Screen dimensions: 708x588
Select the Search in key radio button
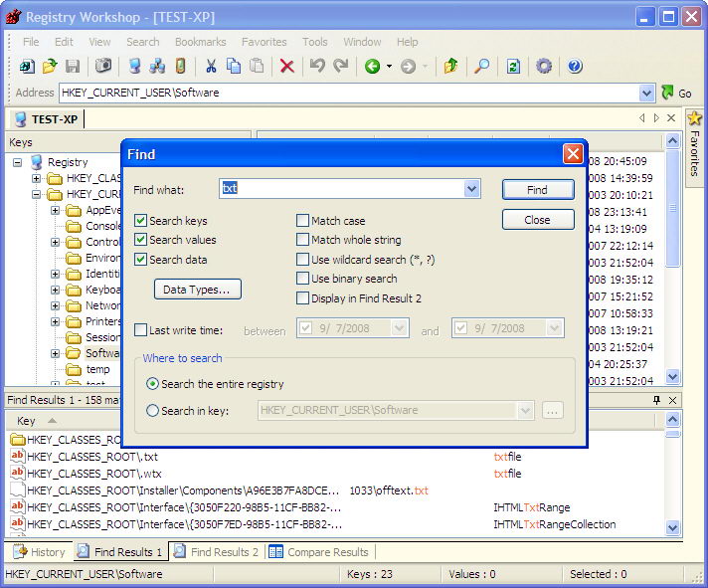point(152,410)
